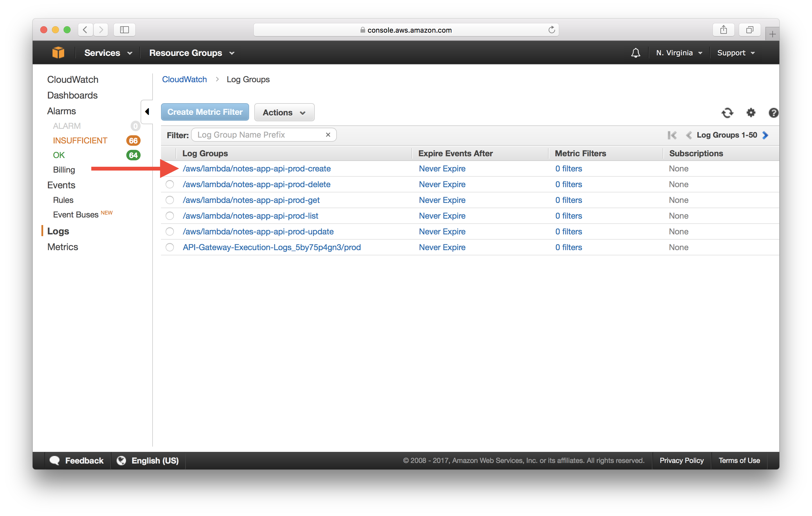Go to next page of log groups
812x516 pixels.
coord(765,135)
